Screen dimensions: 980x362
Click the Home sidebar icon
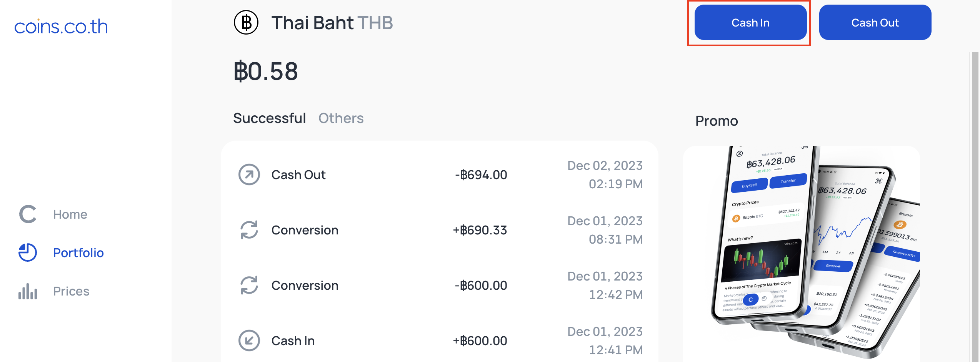28,214
